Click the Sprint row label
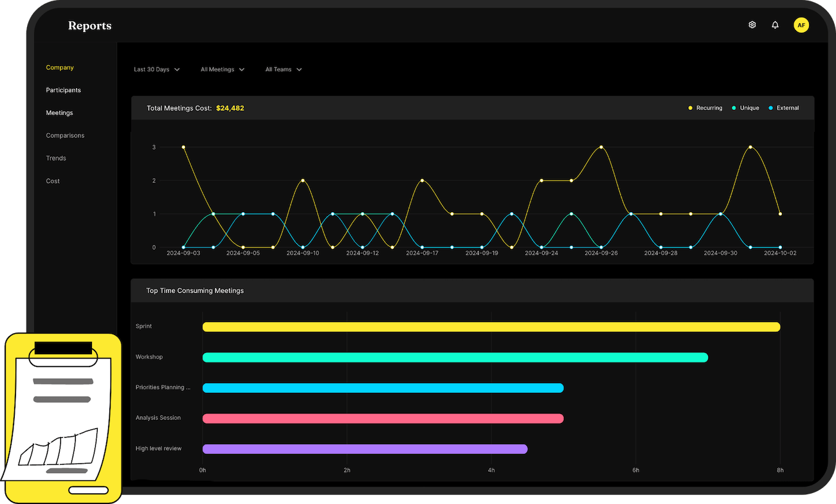The width and height of the screenshot is (836, 504). [143, 327]
